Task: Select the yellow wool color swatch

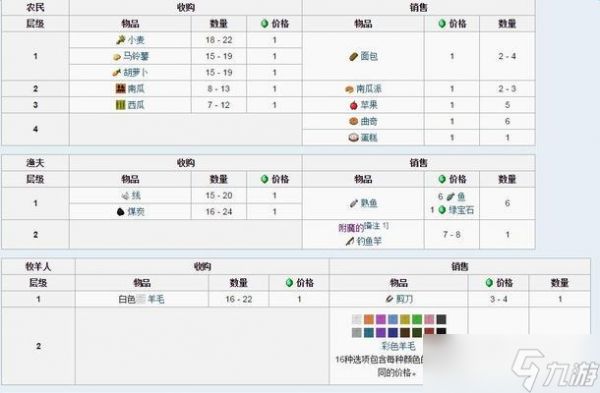Action: (405, 320)
